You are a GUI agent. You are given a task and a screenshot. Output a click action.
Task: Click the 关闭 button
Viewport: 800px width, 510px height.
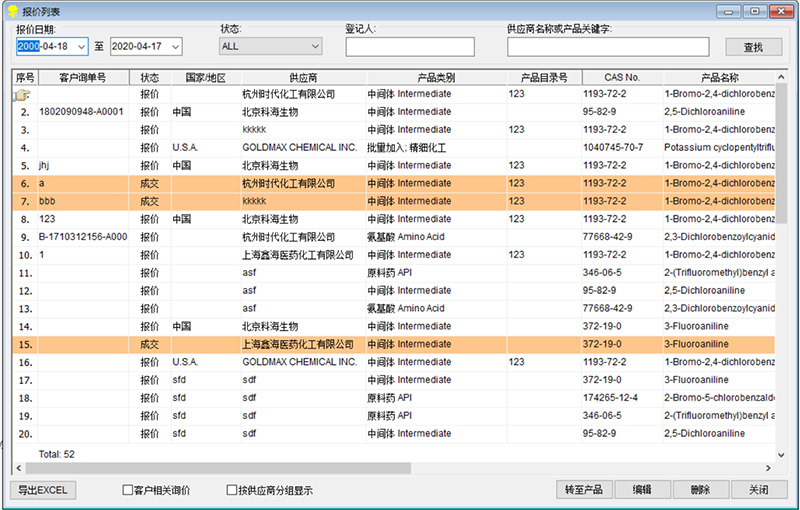point(758,490)
